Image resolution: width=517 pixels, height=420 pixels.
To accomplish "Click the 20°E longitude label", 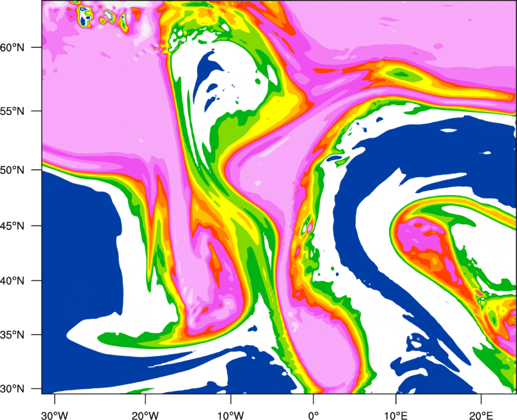I will click(481, 415).
